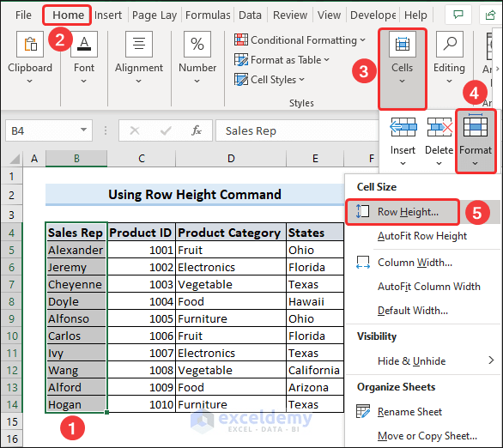Open the File tab
The width and height of the screenshot is (503, 448).
(x=23, y=15)
